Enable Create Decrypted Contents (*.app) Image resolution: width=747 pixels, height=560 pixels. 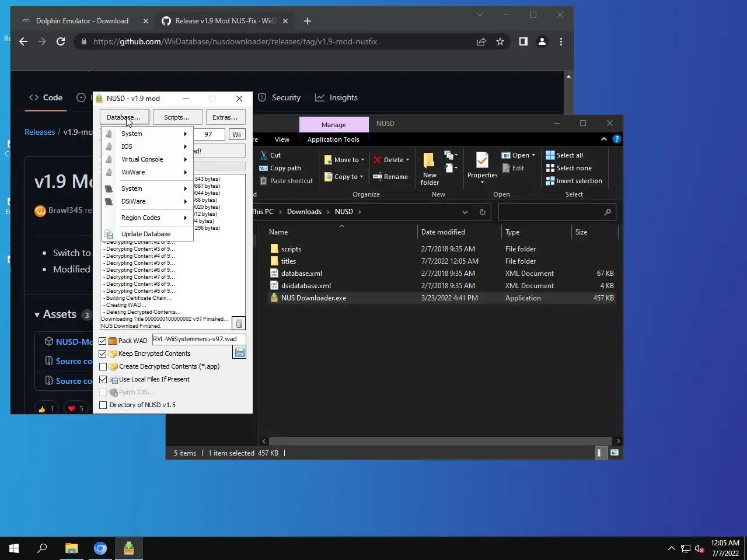[103, 366]
